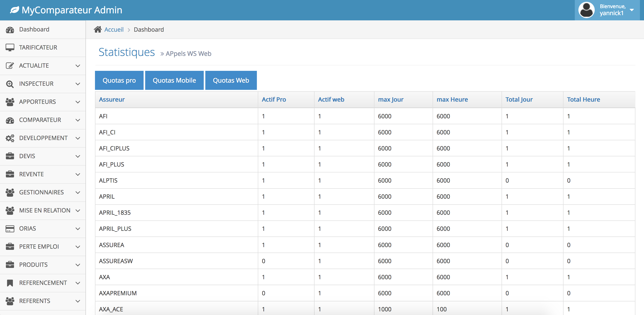
Task: Click AXA_ACE max Jour value 1000
Action: [384, 310]
